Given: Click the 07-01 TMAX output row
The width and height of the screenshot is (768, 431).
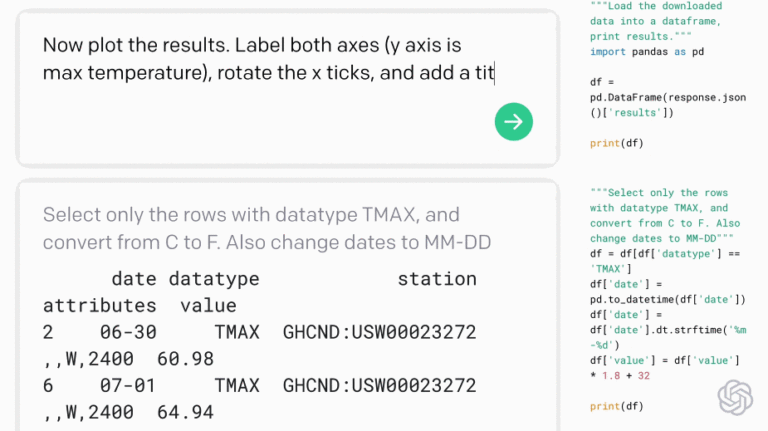Looking at the screenshot, I should coord(260,384).
